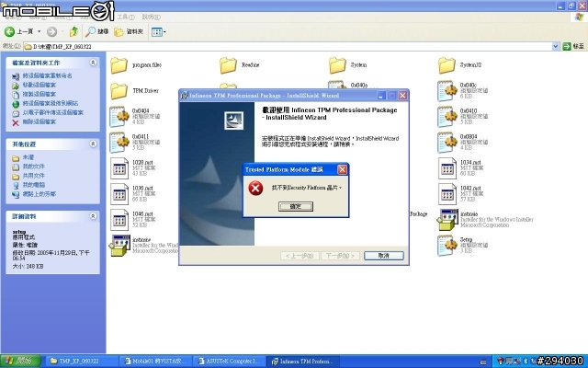Open the 工具(T) menu
Viewport: 588px width, 368px height.
[x=126, y=17]
